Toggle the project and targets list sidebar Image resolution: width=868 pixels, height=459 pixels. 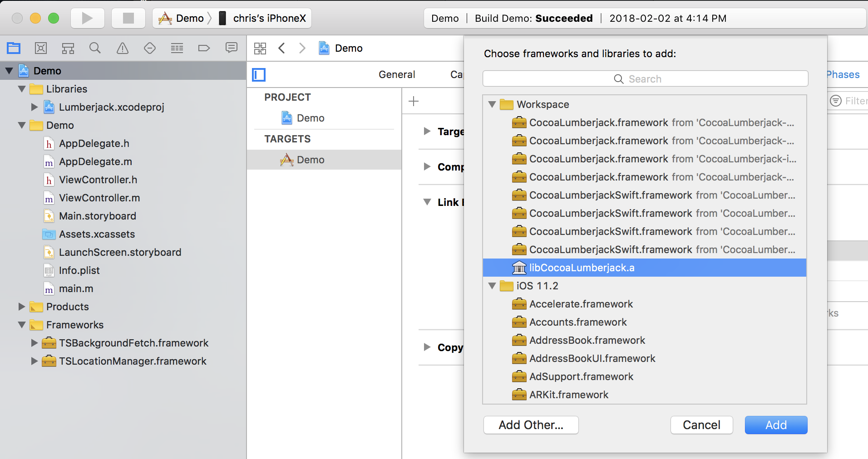259,75
